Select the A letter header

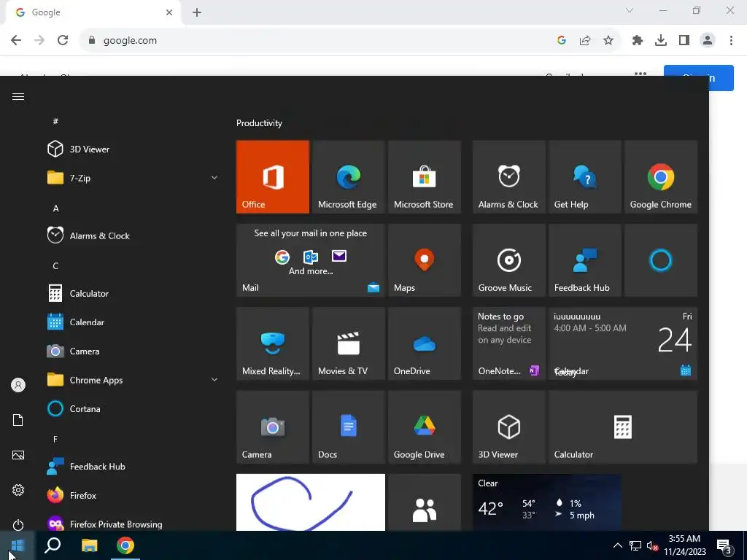click(55, 208)
